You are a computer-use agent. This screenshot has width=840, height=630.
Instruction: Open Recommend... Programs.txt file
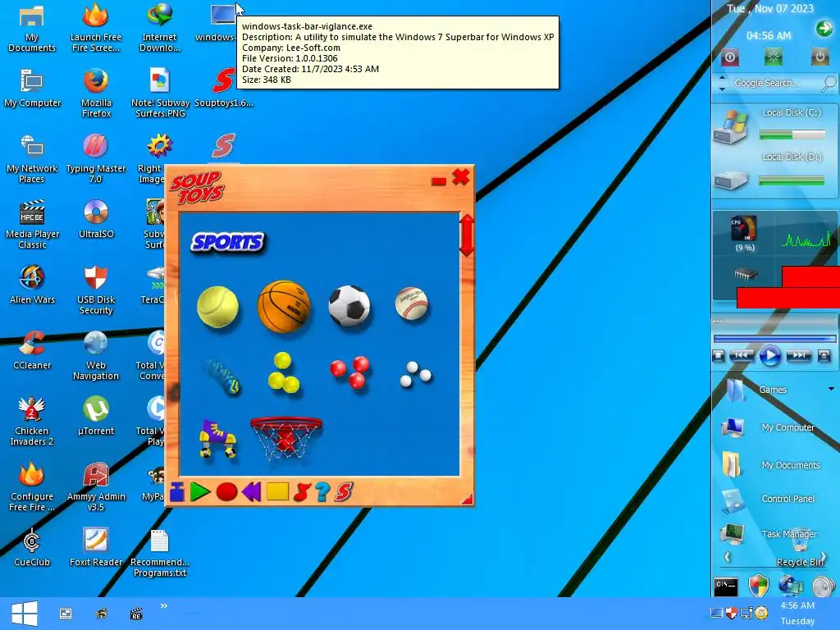160,552
